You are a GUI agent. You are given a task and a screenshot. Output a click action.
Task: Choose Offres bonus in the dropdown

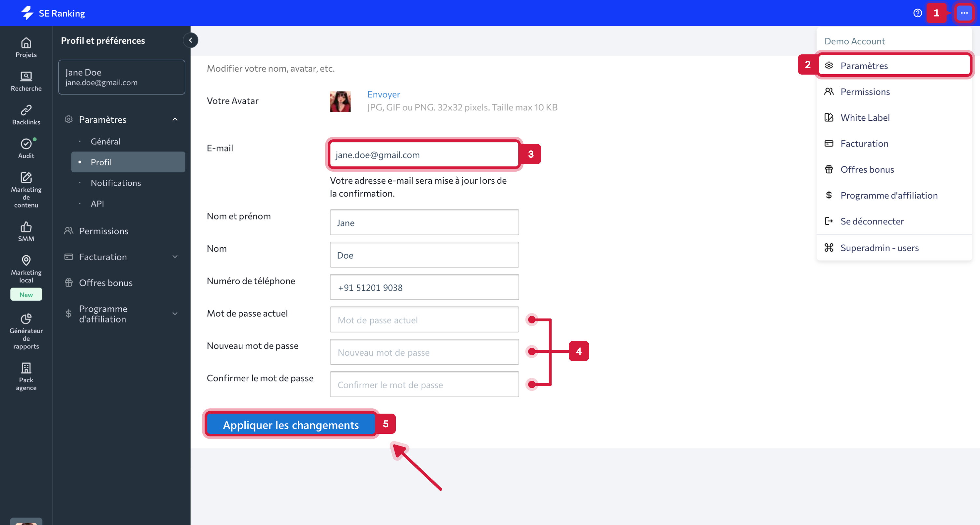coord(894,169)
